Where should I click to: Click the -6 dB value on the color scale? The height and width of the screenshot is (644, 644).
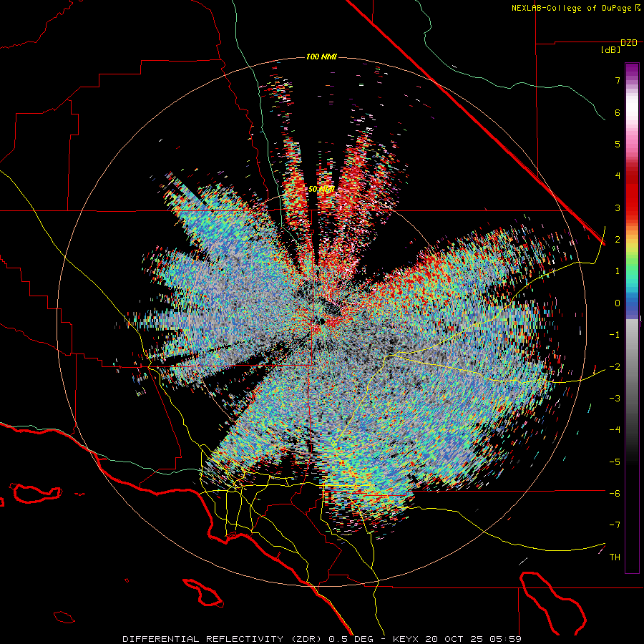coord(615,494)
